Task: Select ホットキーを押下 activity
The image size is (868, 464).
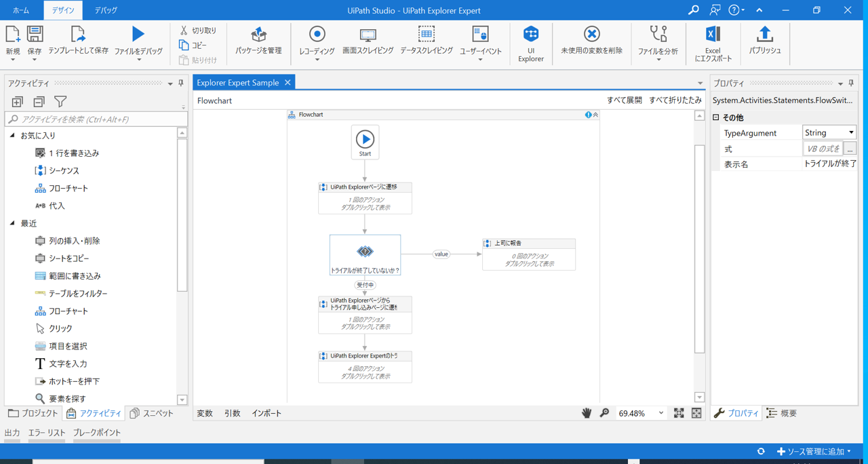Action: point(66,381)
